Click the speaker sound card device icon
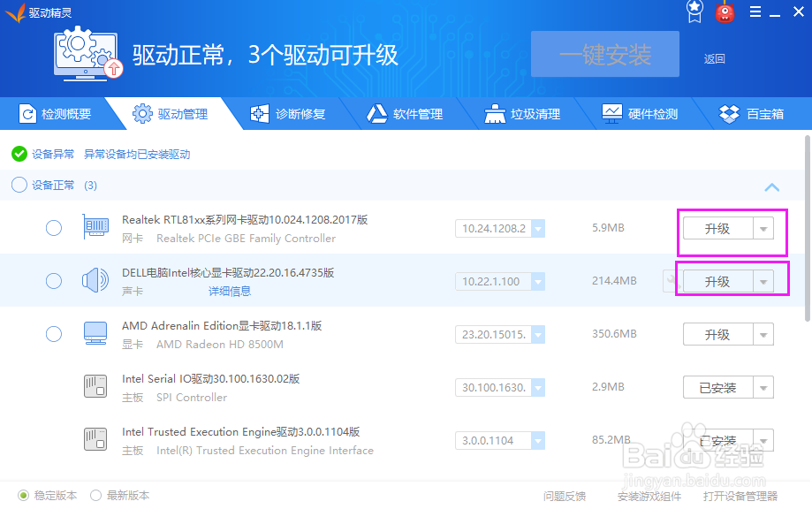The width and height of the screenshot is (812, 509). (x=95, y=280)
